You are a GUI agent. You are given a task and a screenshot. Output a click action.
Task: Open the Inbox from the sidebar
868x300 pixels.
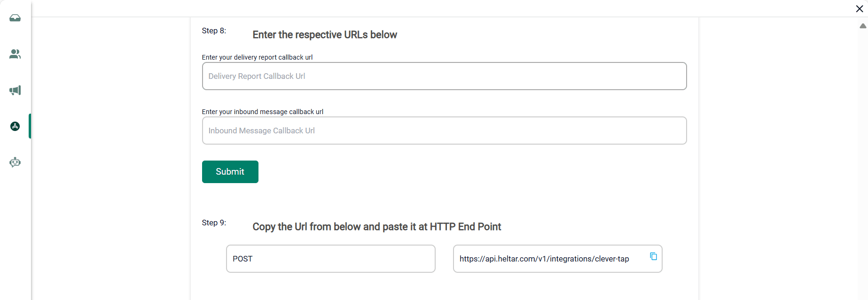click(x=15, y=18)
